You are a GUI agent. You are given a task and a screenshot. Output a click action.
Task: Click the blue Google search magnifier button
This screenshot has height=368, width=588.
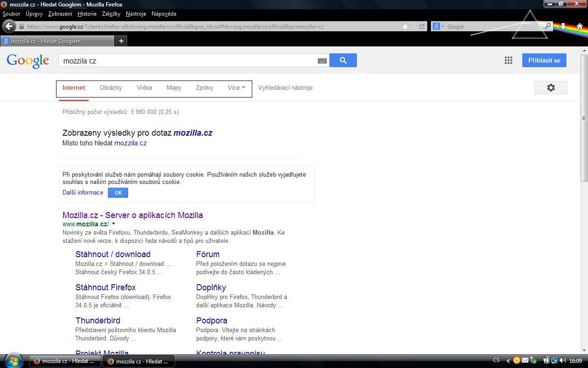pyautogui.click(x=343, y=60)
